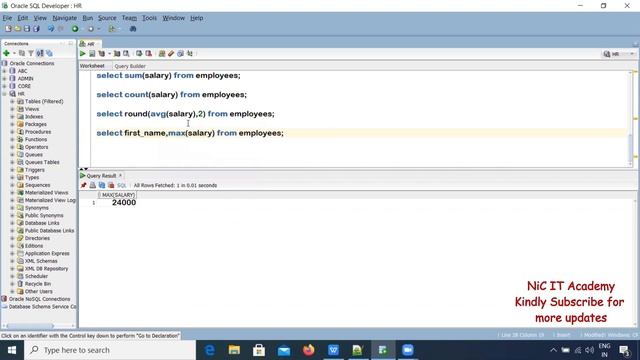Click the eraser Clear icon
This screenshot has width=640, height=360.
click(171, 53)
